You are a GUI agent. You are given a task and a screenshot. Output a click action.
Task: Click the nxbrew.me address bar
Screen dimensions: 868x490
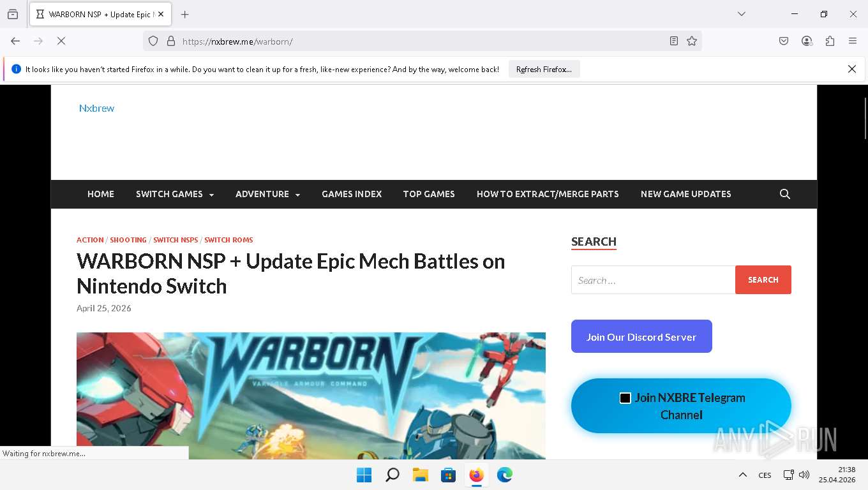coord(421,41)
